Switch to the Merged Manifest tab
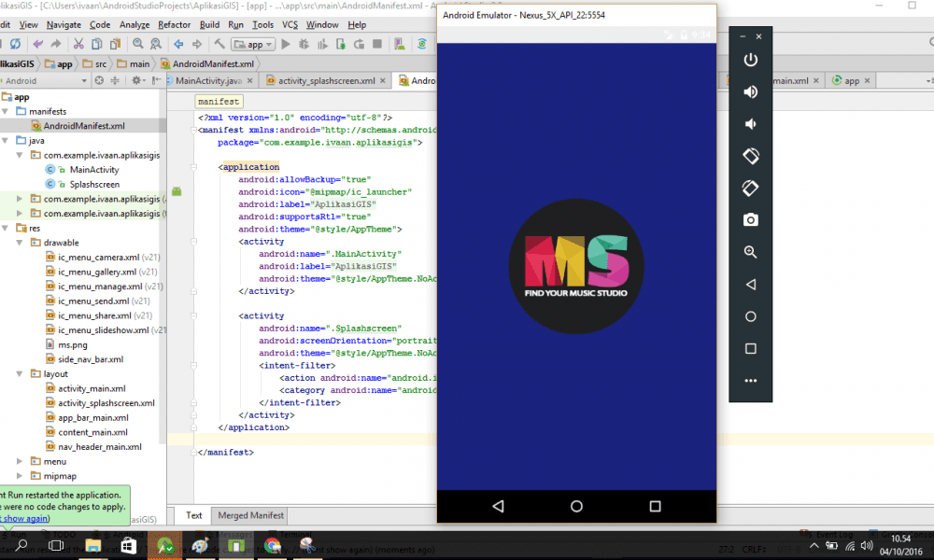Screen dimensions: 934x560 [x=248, y=514]
